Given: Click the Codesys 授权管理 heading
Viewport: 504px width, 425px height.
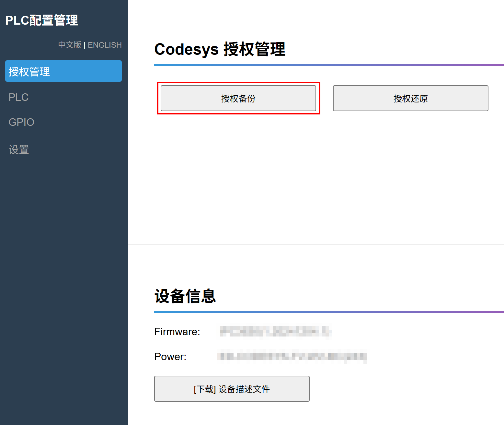Looking at the screenshot, I should [x=220, y=49].
